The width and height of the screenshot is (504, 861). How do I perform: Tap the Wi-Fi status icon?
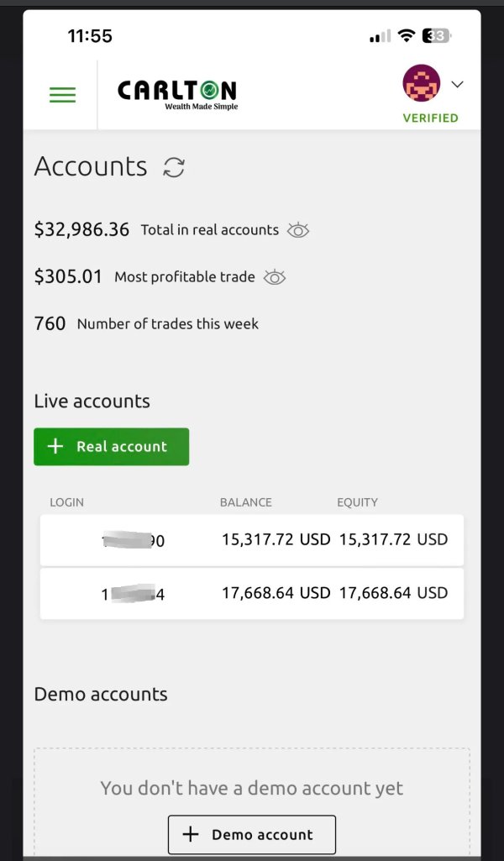[407, 35]
